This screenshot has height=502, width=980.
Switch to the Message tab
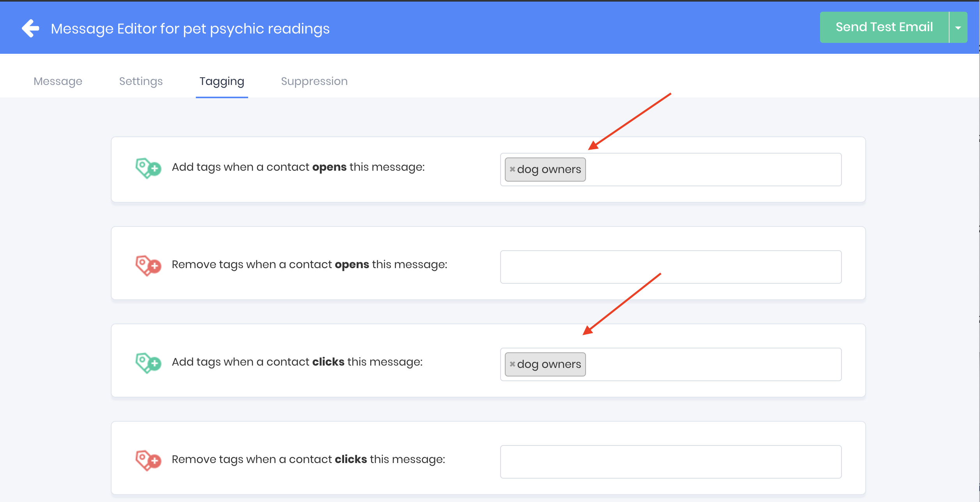(58, 81)
